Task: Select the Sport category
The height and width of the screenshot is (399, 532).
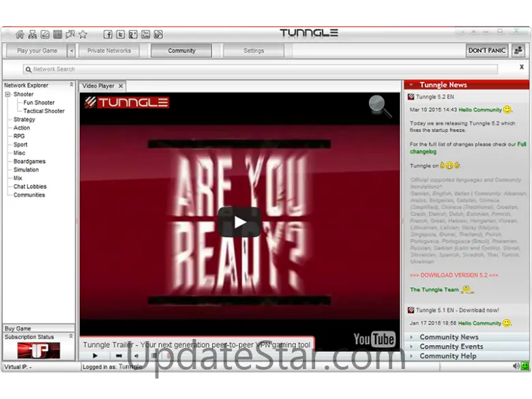Action: pos(20,145)
